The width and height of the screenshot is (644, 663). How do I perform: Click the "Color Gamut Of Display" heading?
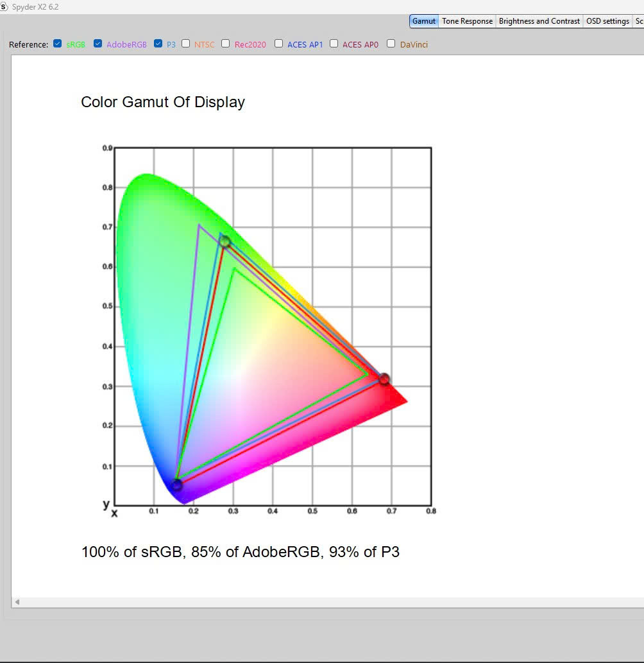click(x=163, y=102)
